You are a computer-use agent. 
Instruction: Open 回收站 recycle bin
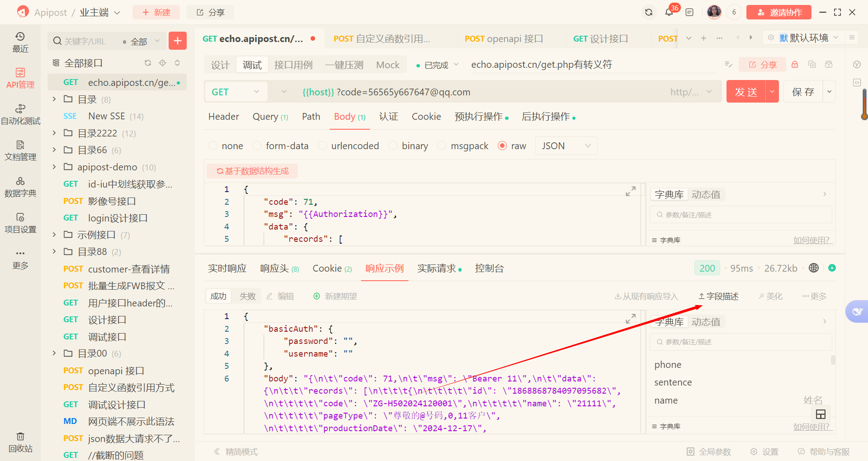point(20,442)
